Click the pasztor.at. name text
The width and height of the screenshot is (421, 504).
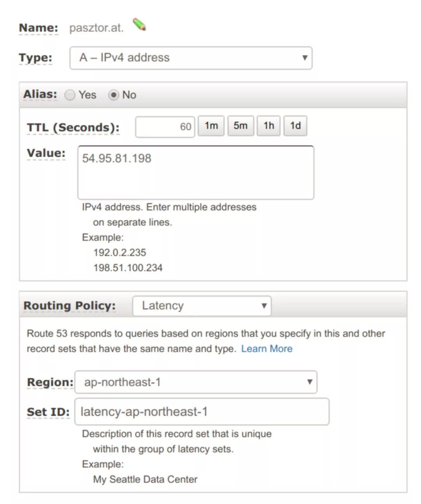(96, 28)
